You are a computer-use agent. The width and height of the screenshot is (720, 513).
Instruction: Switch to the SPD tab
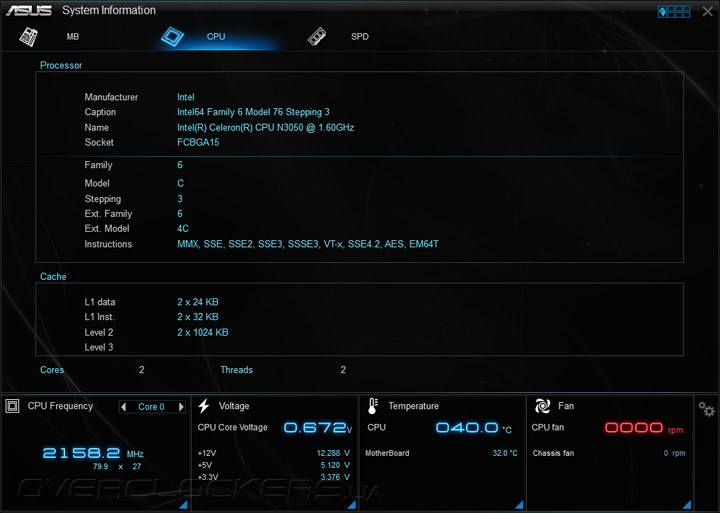click(360, 37)
